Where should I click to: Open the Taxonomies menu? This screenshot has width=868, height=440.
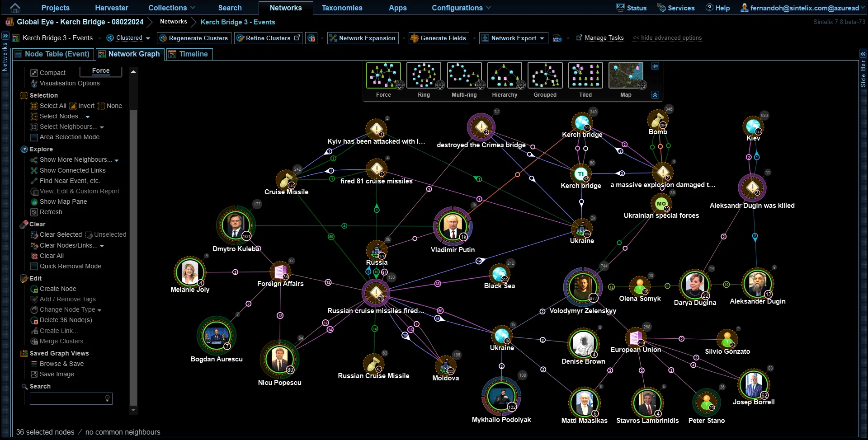point(342,8)
